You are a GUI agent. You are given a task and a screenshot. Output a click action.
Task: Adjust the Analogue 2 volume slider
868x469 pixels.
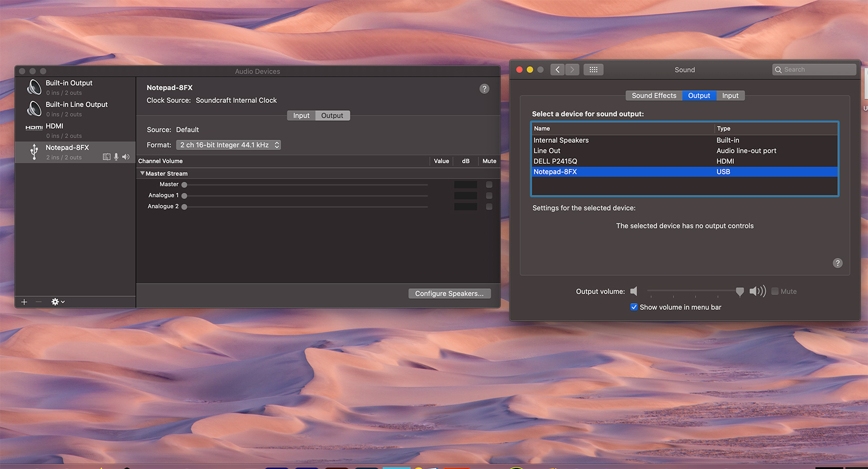305,206
